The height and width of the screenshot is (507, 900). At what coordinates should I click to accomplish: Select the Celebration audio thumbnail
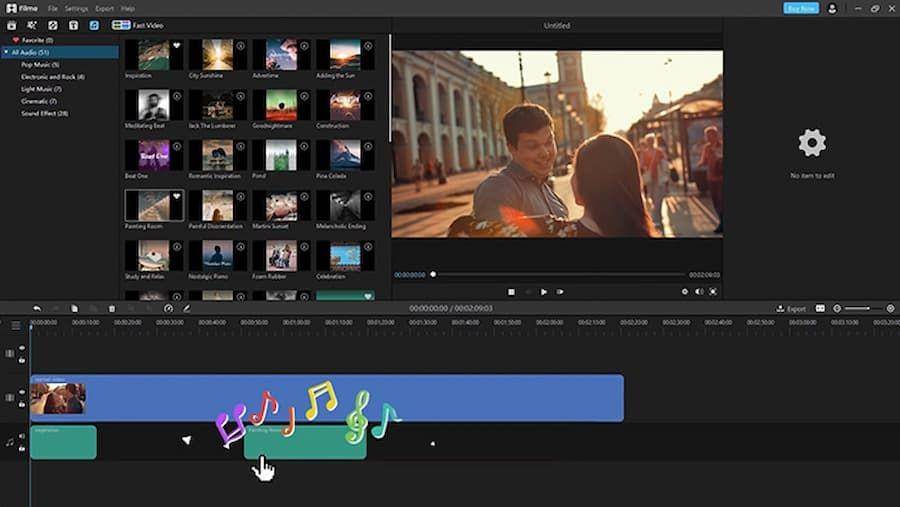[345, 256]
